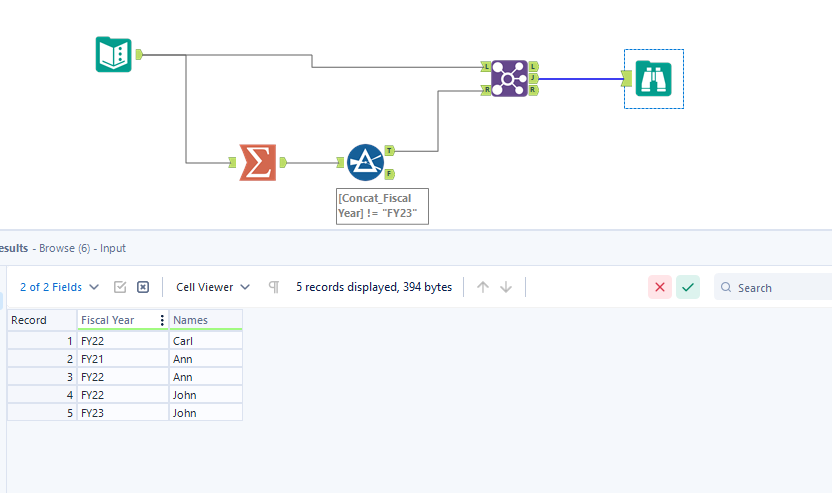Viewport: 832px width, 493px height.
Task: Click the Input Data tool's output anchor
Action: [x=139, y=54]
